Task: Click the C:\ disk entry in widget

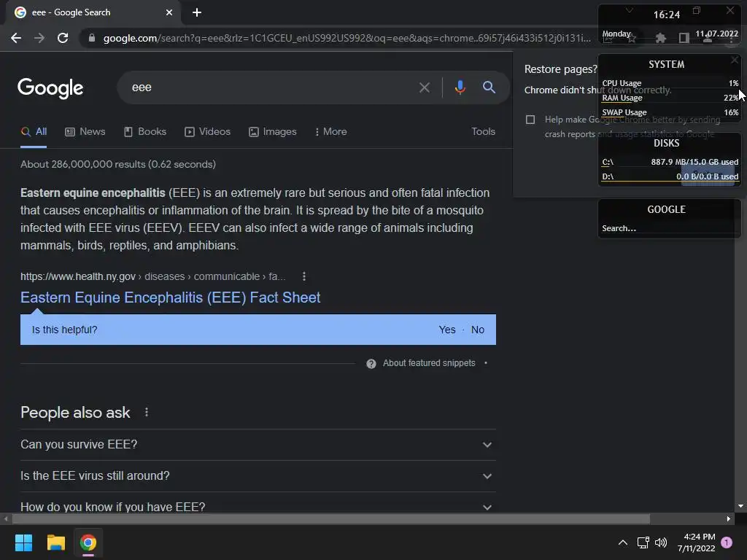Action: click(670, 163)
